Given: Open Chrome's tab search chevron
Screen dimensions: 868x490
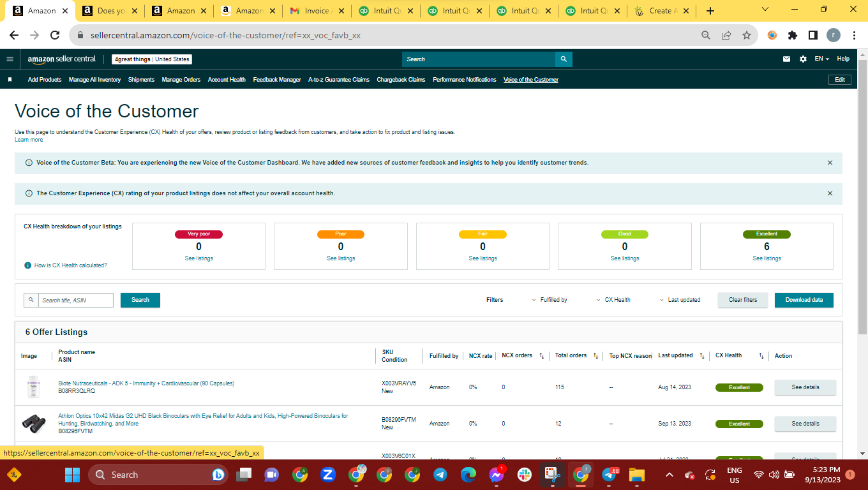Looking at the screenshot, I should (x=766, y=10).
